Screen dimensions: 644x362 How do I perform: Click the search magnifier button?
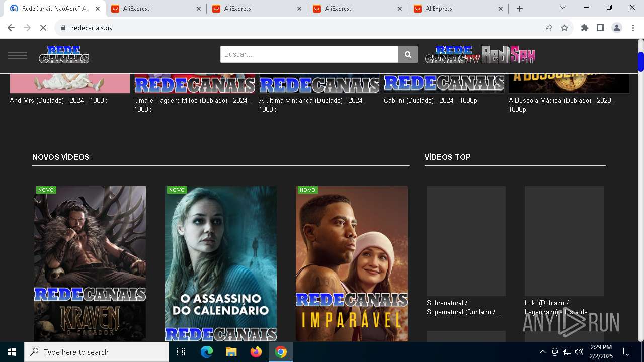pyautogui.click(x=408, y=54)
